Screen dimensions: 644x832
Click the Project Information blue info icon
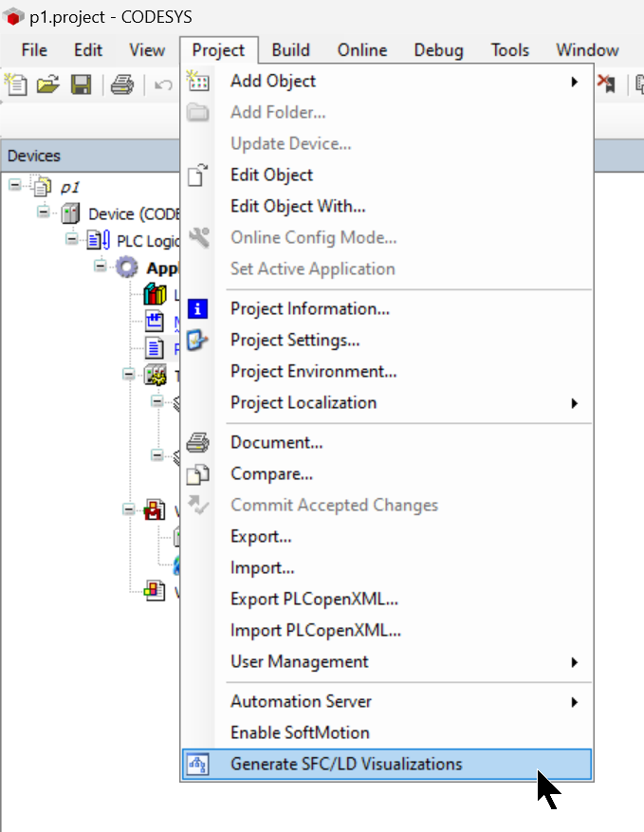(197, 309)
